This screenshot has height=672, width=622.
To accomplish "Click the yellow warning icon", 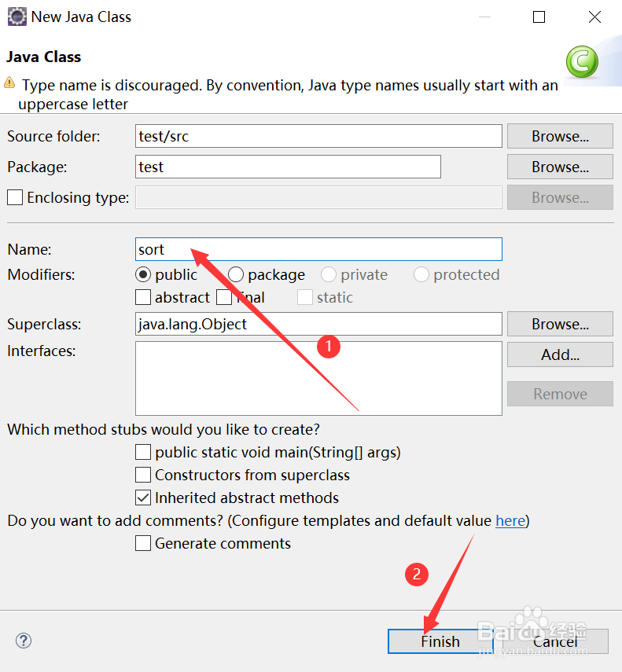I will pyautogui.click(x=9, y=83).
